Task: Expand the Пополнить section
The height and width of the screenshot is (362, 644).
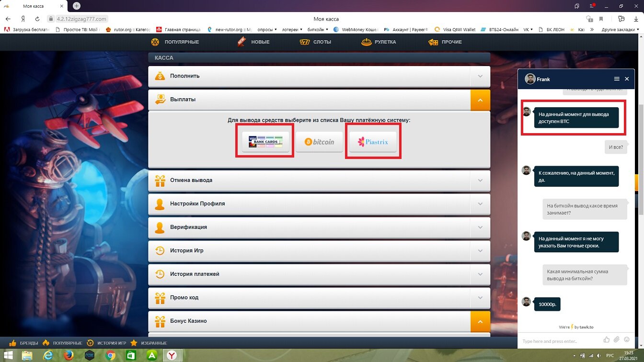Action: (x=319, y=76)
